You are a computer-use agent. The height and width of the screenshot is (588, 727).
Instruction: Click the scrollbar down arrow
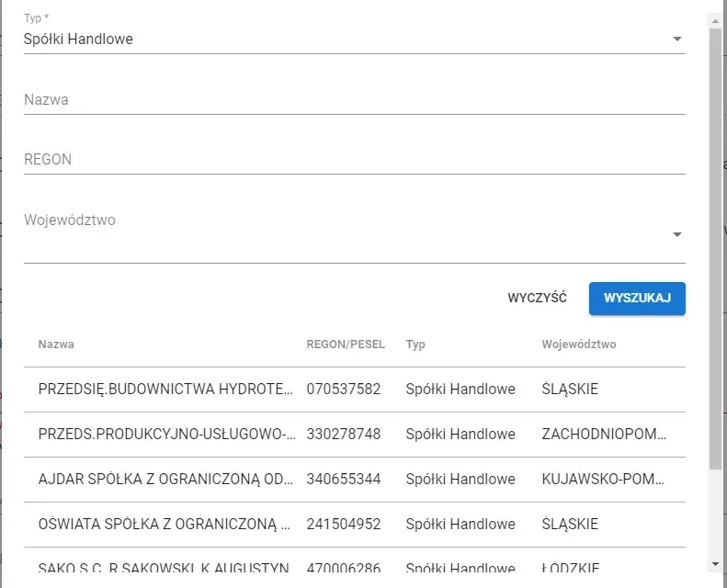coord(715,564)
